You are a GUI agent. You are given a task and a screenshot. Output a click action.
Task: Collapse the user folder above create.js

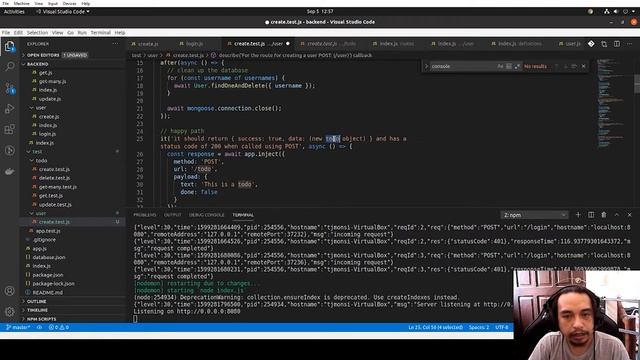point(73,108)
